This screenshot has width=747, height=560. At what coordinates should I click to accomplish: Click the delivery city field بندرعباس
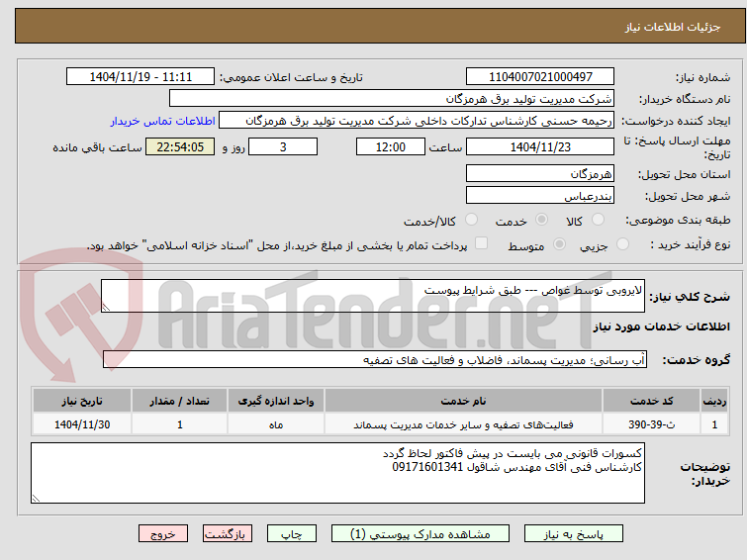[540, 195]
